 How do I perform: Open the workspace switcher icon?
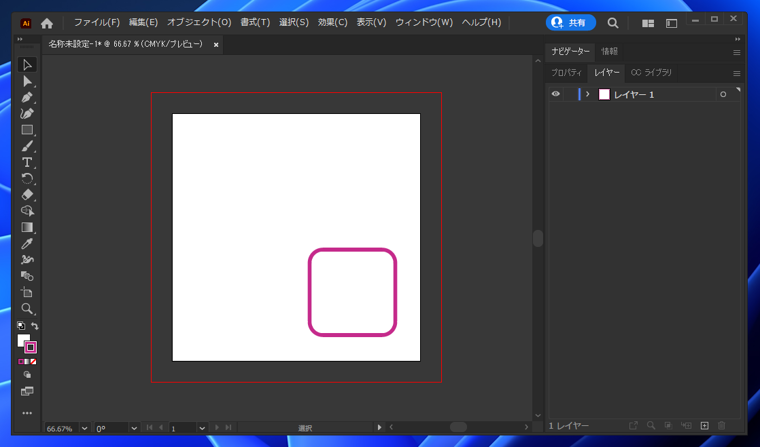pos(671,23)
